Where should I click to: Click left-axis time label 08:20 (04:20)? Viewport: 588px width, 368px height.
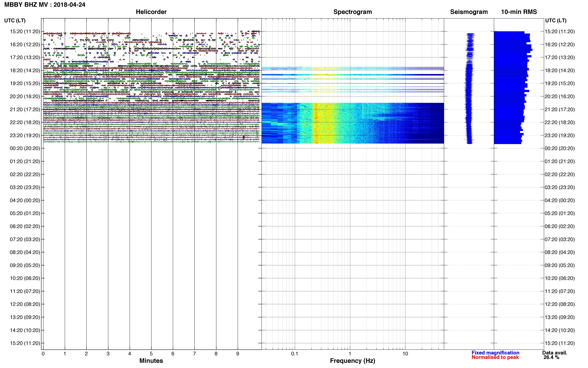click(x=25, y=252)
